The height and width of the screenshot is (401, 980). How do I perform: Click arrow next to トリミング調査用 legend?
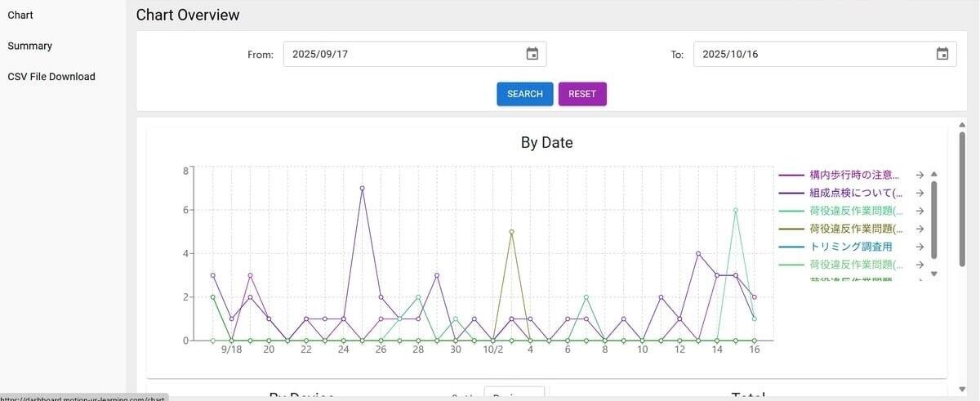coord(920,247)
